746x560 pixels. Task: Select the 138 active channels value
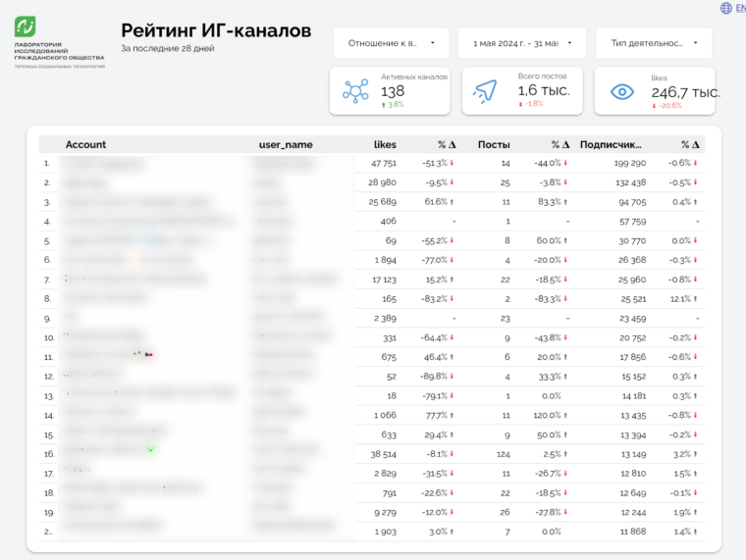[393, 91]
